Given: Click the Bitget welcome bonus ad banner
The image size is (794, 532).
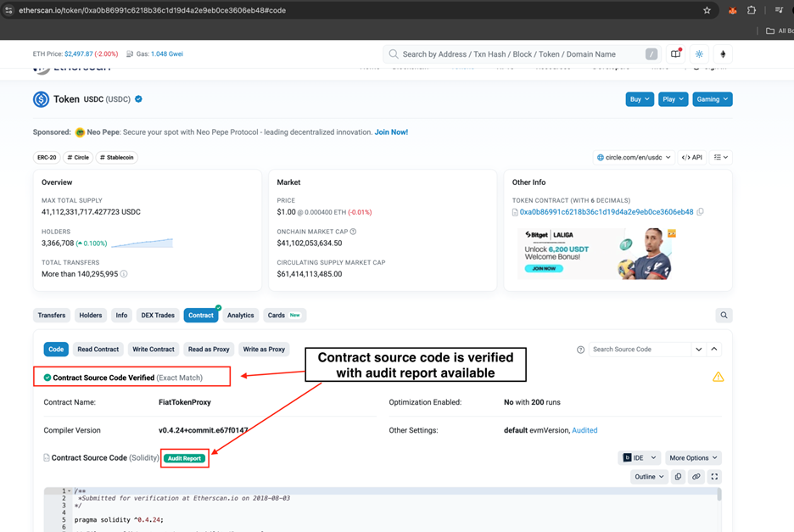Looking at the screenshot, I should click(596, 254).
